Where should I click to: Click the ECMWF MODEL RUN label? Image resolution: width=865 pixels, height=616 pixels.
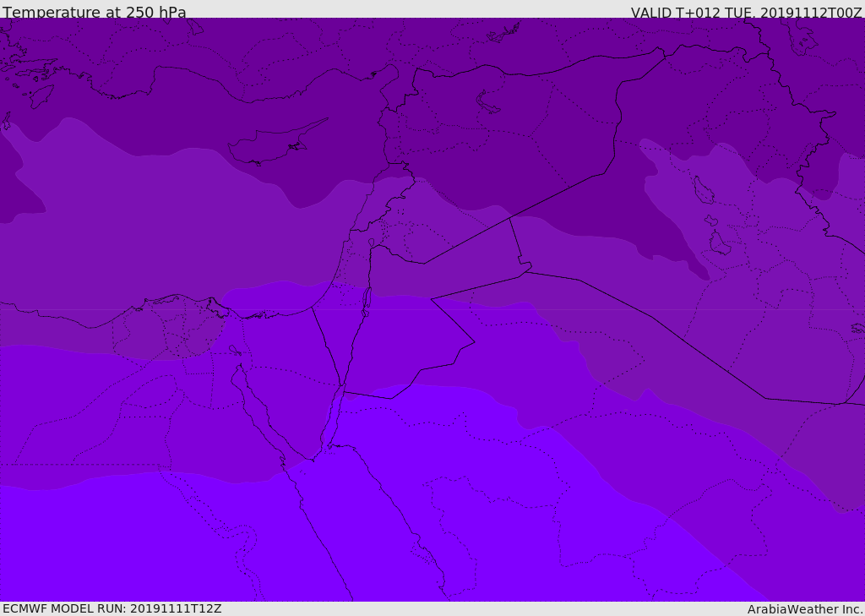point(112,608)
